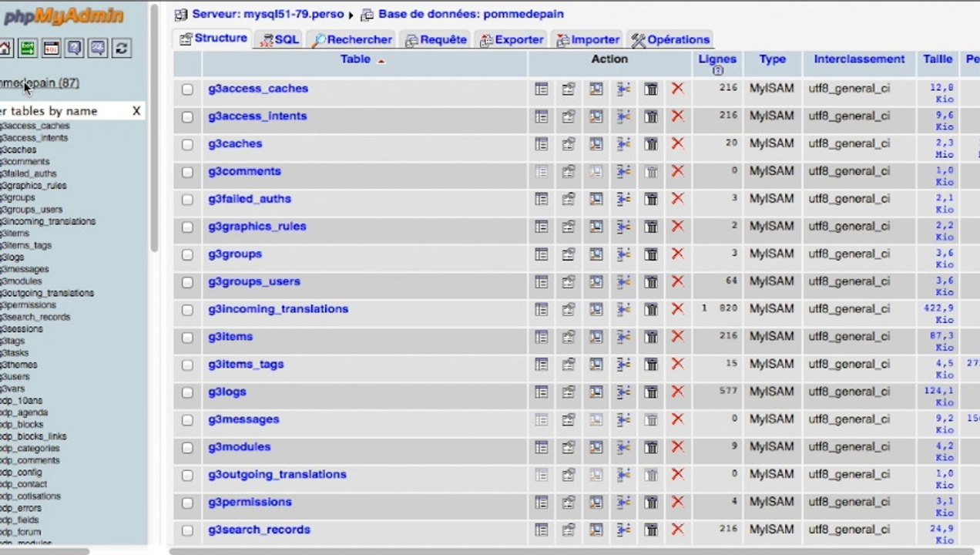
Task: Click the search icon in g3caches row
Action: click(596, 144)
